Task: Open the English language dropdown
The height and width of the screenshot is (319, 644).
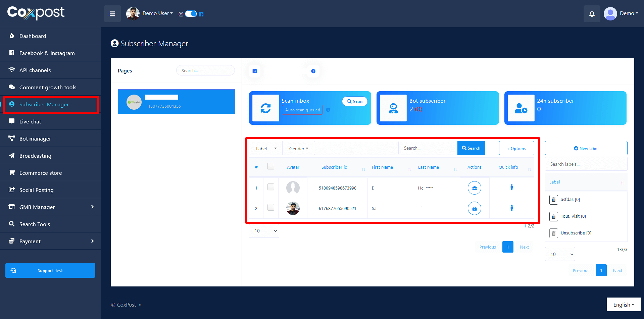Action: (624, 305)
